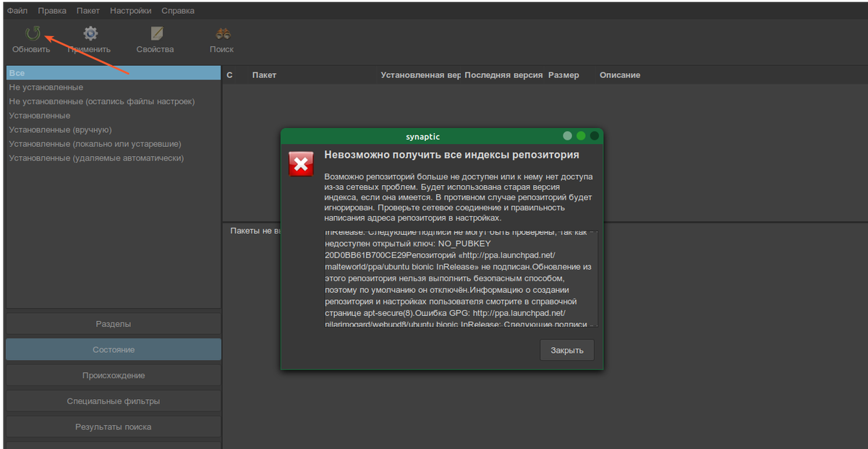Sort by Установленная версия column
The height and width of the screenshot is (449, 868).
point(420,75)
